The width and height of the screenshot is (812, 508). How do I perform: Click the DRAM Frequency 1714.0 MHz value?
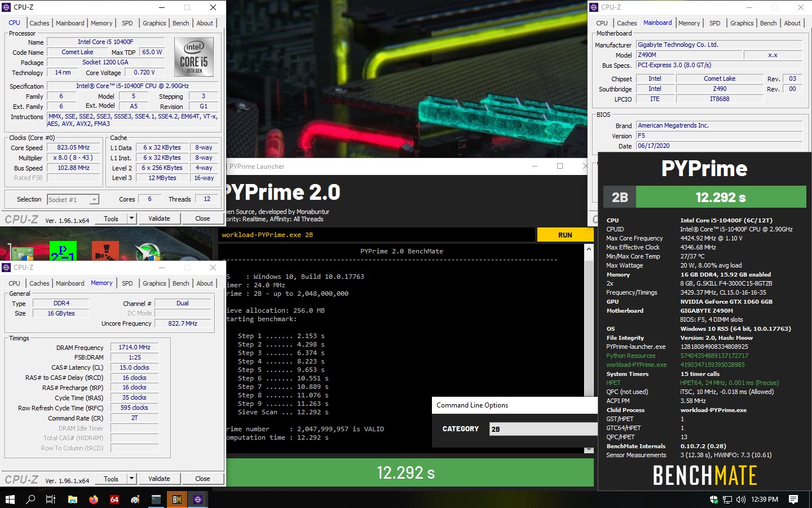(135, 347)
